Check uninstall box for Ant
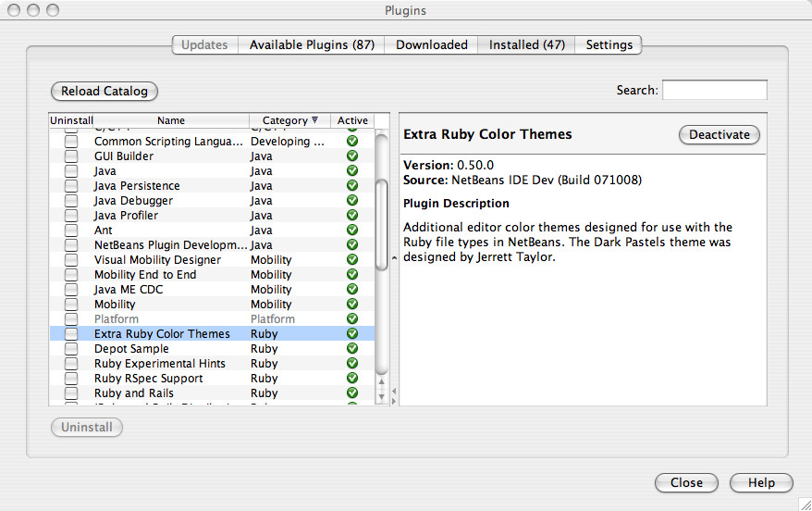Image resolution: width=812 pixels, height=511 pixels. pyautogui.click(x=71, y=231)
